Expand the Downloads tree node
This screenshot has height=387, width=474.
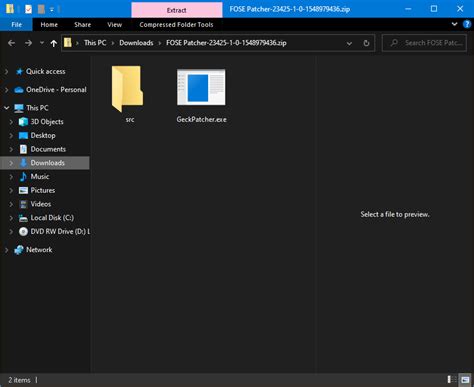(11, 163)
